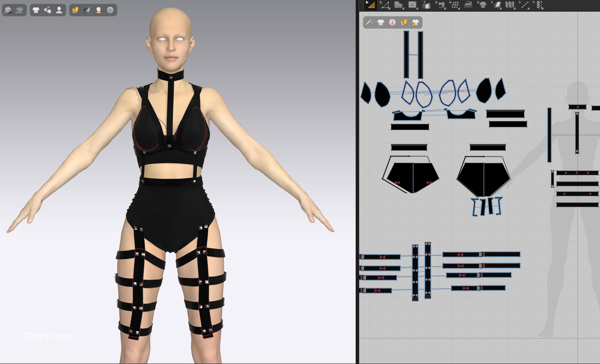This screenshot has height=364, width=600.
Task: Toggle avatar visibility in 3D window
Action: pyautogui.click(x=59, y=10)
